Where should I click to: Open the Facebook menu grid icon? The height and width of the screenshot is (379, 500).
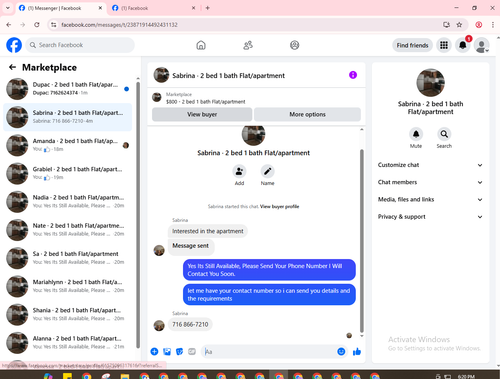[x=444, y=45]
